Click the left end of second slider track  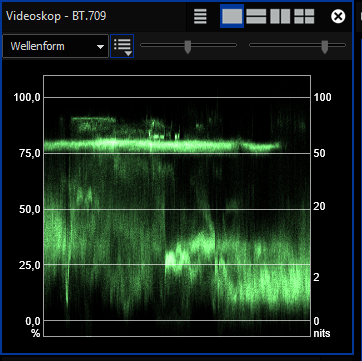(251, 45)
